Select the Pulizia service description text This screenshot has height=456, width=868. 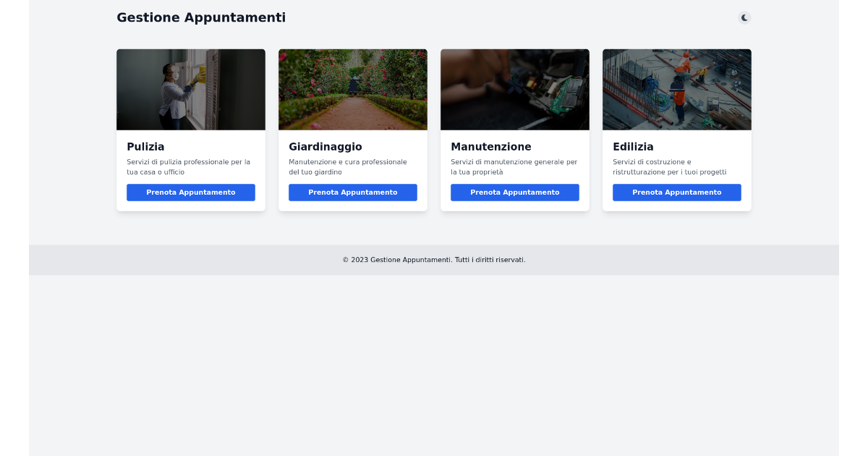pos(190,166)
